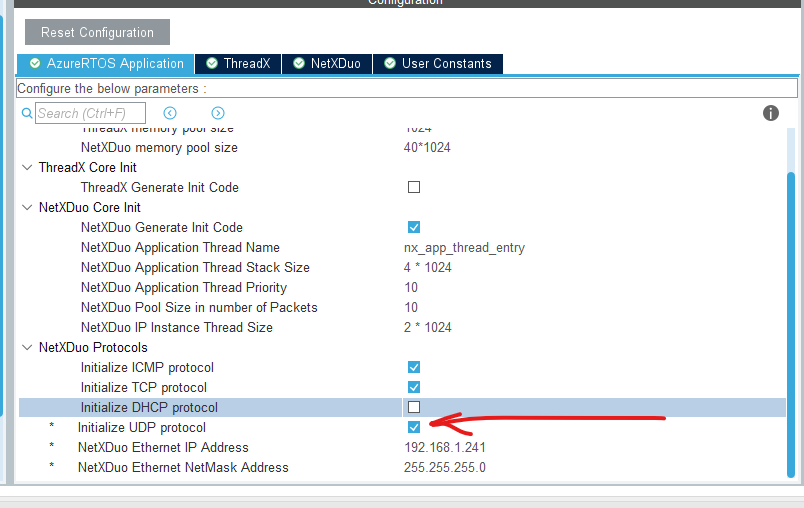The image size is (804, 508).
Task: Click the vertical scrollbar thumb
Action: point(791,325)
